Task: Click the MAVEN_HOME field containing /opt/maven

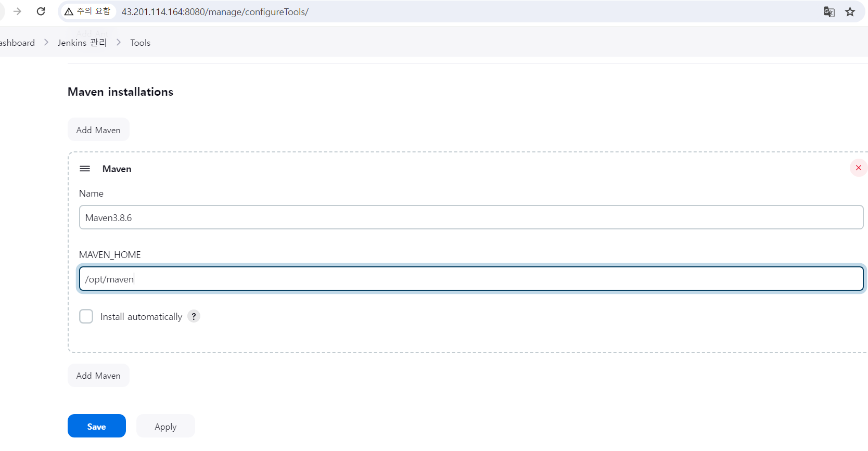Action: [471, 279]
